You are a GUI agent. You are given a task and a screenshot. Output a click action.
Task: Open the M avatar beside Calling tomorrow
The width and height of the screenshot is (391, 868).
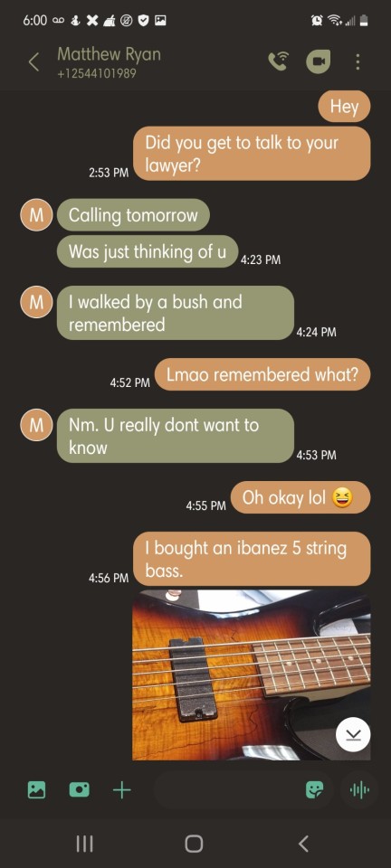pos(36,215)
